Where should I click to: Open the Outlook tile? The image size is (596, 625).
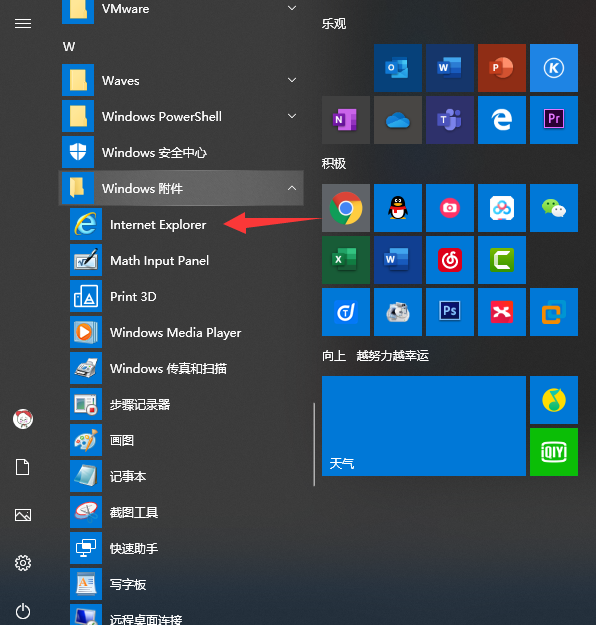click(x=397, y=68)
